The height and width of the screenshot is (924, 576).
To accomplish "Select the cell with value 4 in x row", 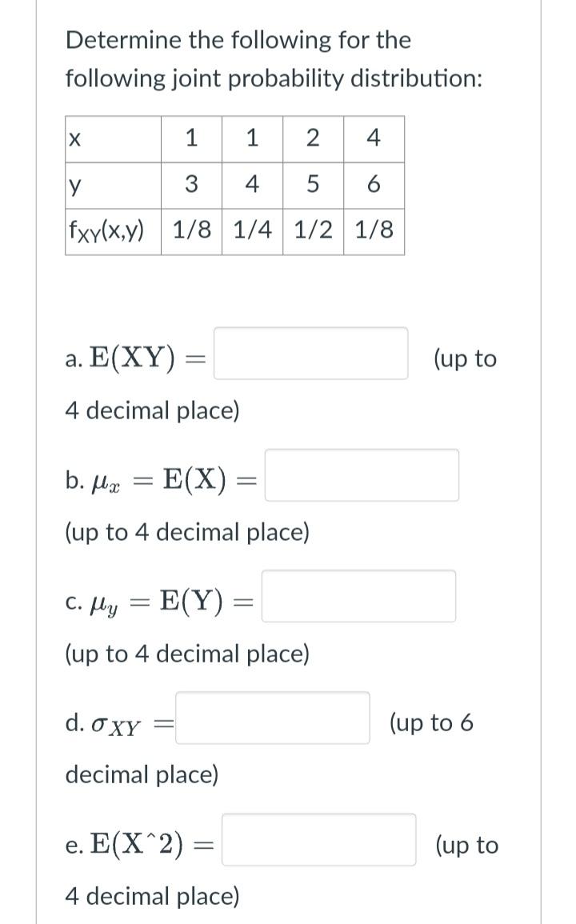I will pos(372,140).
